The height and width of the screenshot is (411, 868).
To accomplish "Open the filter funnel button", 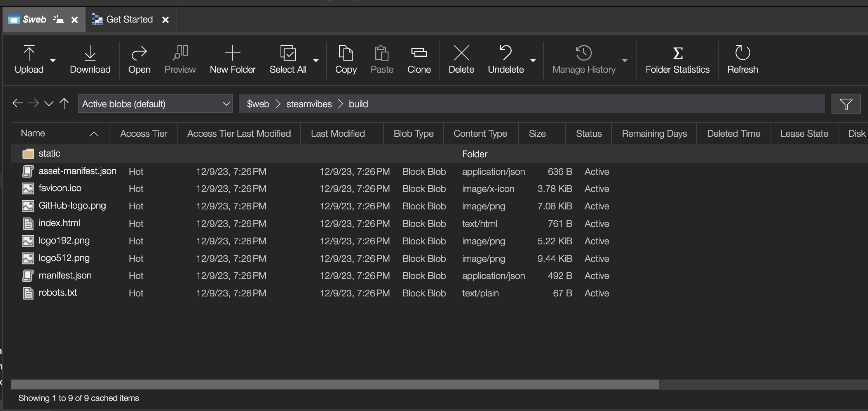I will pyautogui.click(x=846, y=104).
